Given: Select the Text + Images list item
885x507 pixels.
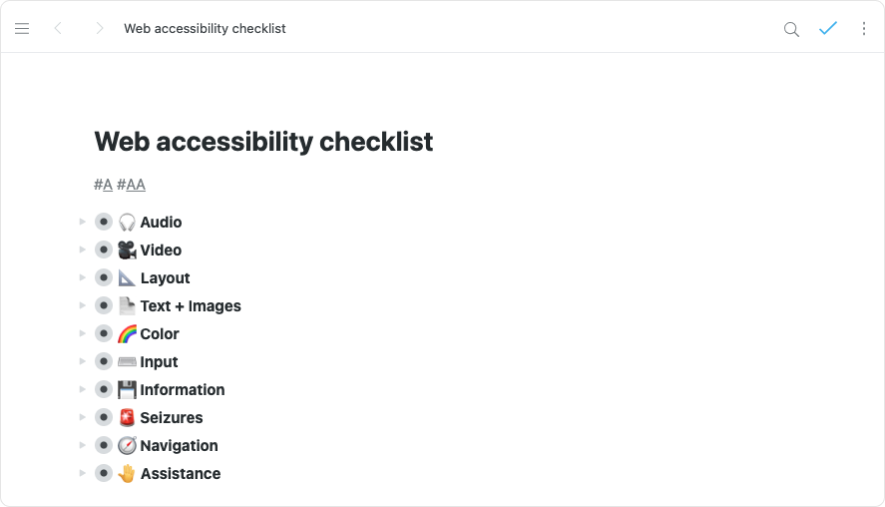Looking at the screenshot, I should (190, 306).
